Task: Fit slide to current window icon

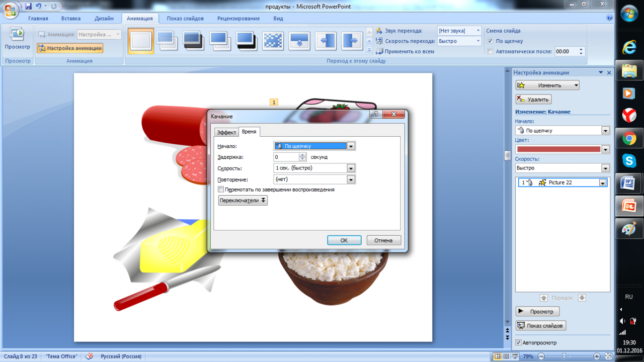Action: pos(608,356)
